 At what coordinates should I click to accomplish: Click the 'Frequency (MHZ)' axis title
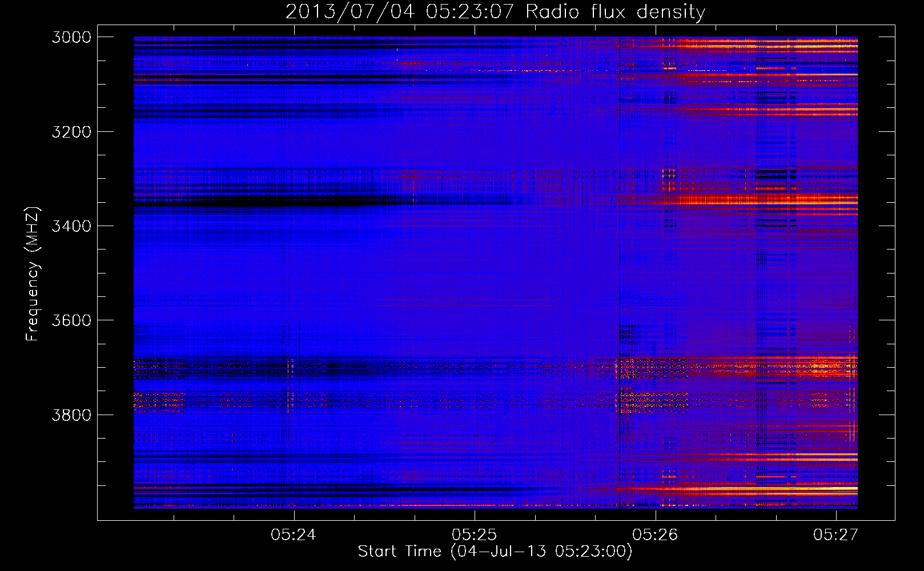[33, 274]
